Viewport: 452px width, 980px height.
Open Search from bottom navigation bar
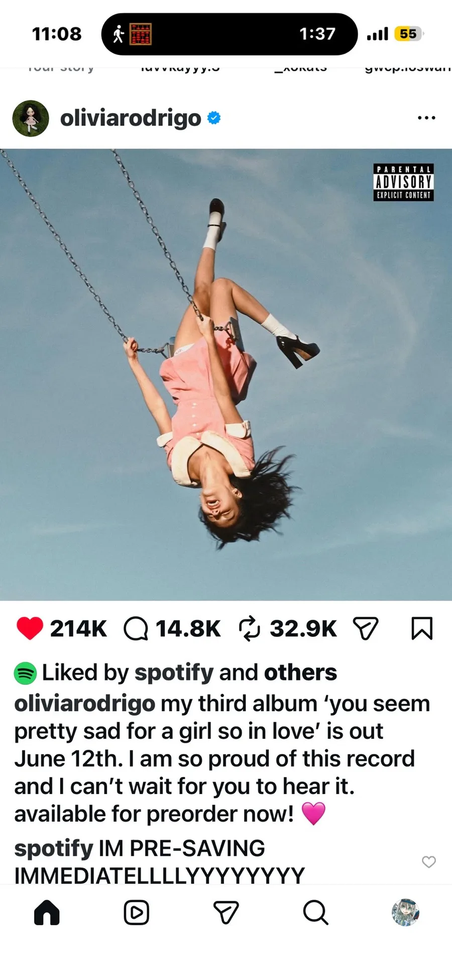(315, 912)
